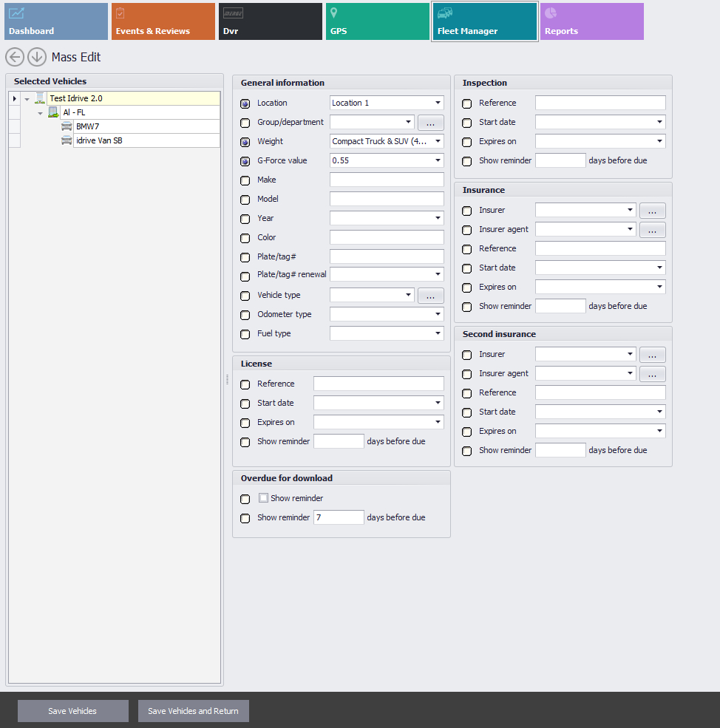Enable the Make field checkbox
The image size is (720, 728).
[x=245, y=180]
